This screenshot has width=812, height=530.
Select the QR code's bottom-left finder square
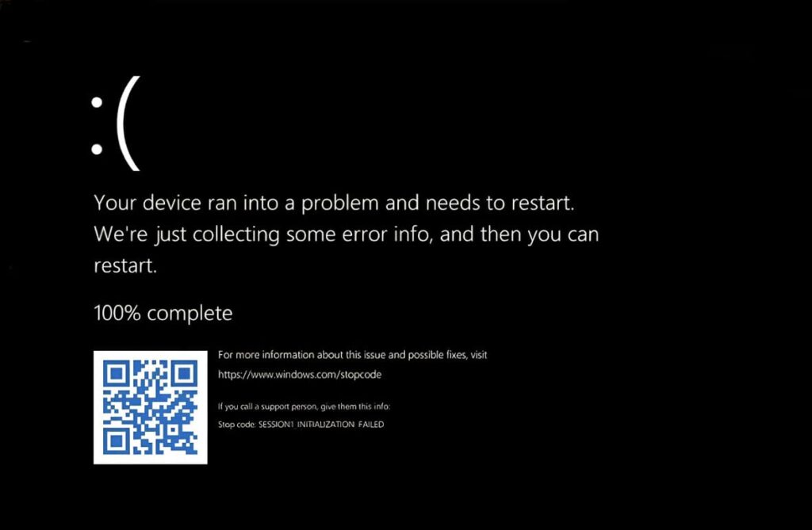(117, 441)
